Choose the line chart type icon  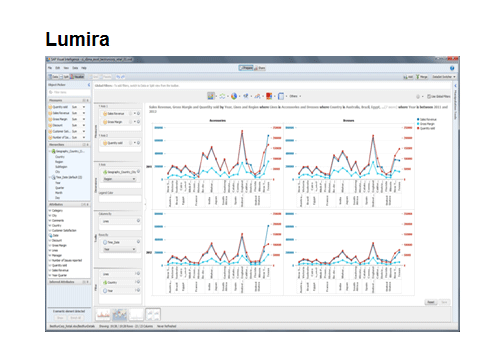point(222,96)
